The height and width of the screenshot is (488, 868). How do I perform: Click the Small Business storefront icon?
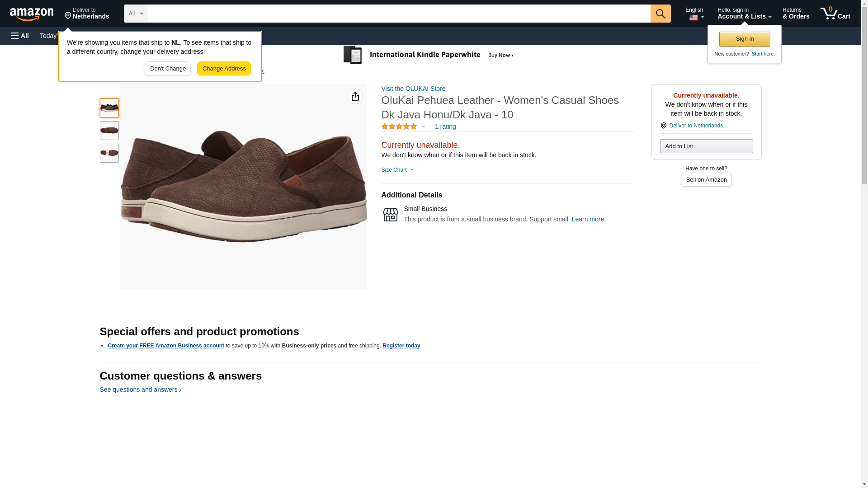point(390,215)
